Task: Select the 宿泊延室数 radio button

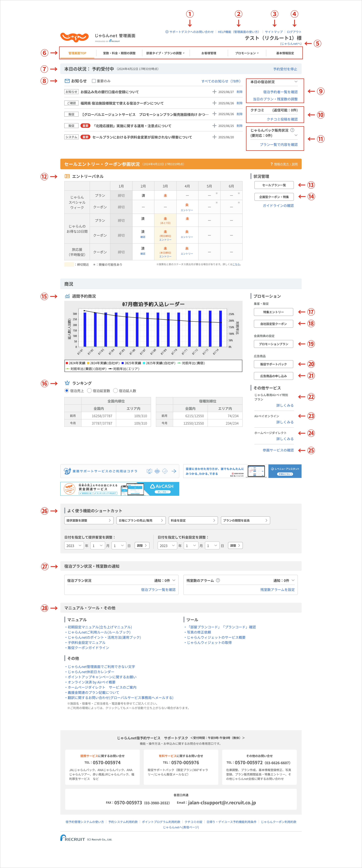Action: [89, 391]
